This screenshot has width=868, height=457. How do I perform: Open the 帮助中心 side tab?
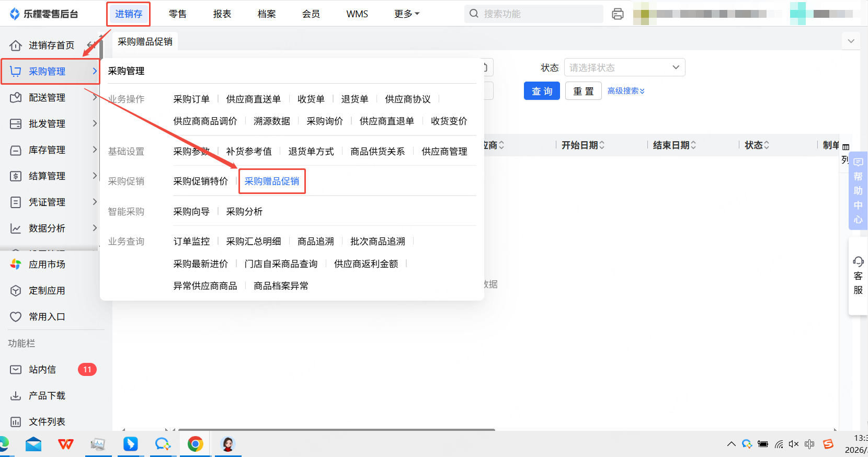tap(858, 191)
